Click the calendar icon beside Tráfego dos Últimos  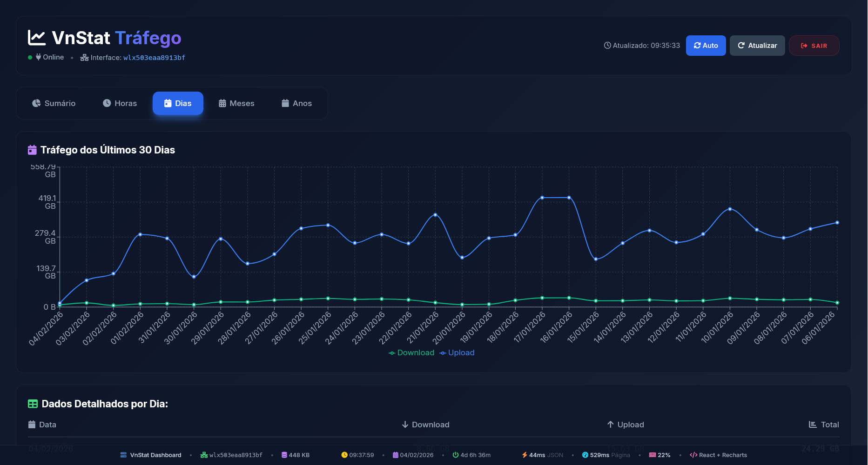tap(32, 150)
